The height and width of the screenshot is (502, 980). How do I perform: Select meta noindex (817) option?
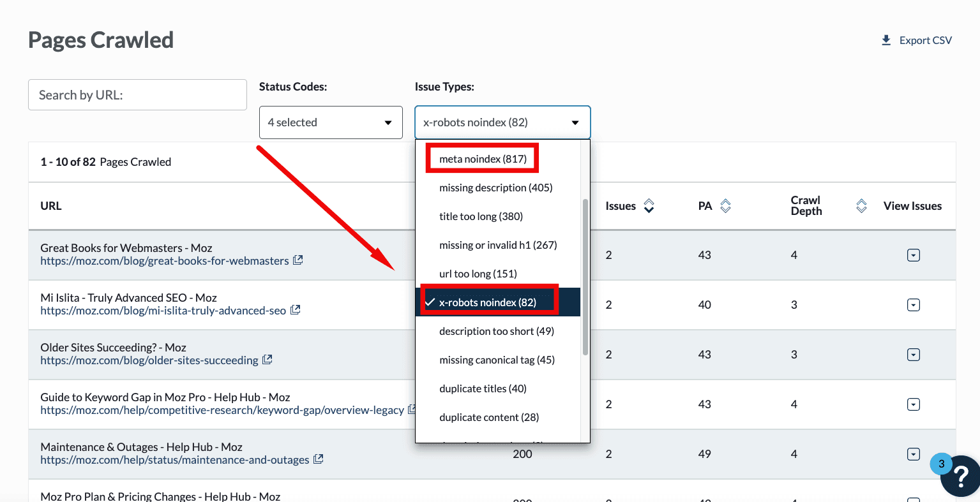(483, 159)
